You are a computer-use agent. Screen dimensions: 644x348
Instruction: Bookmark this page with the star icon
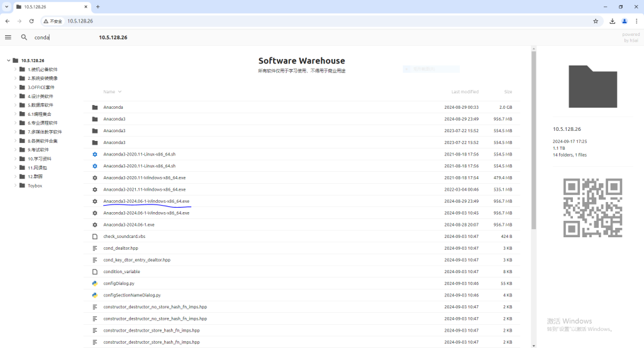[x=596, y=21]
